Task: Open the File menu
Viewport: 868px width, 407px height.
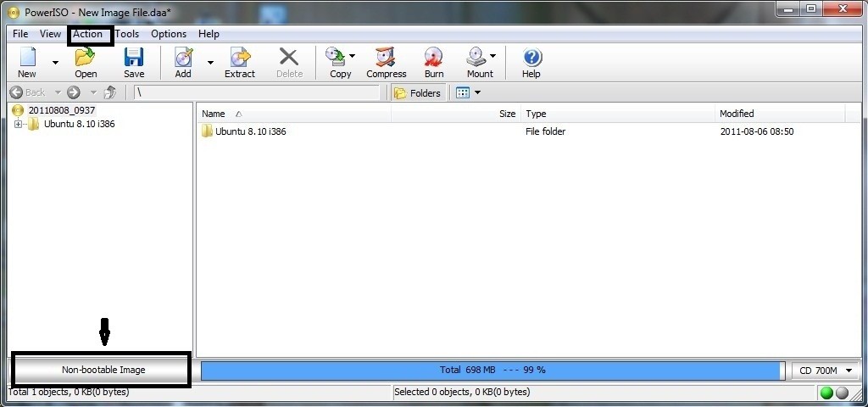Action: pos(20,34)
